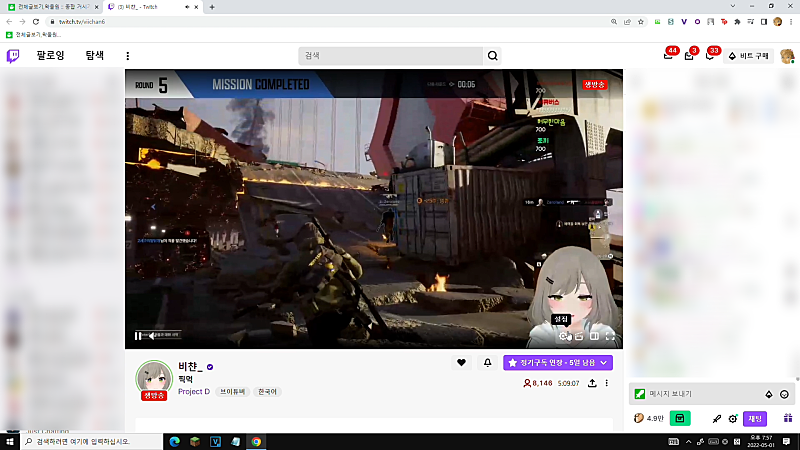
Task: Share the stream using upload icon
Action: coord(592,383)
